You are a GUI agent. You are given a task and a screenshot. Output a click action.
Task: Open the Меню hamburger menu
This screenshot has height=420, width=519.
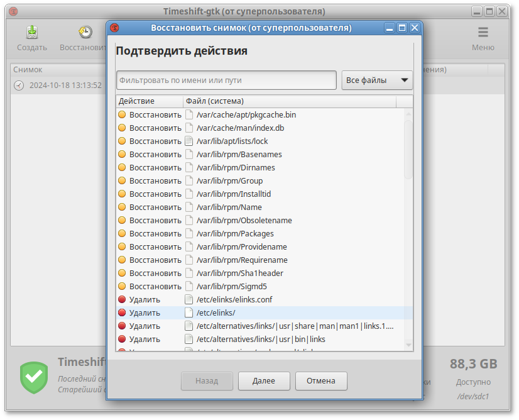pos(483,33)
